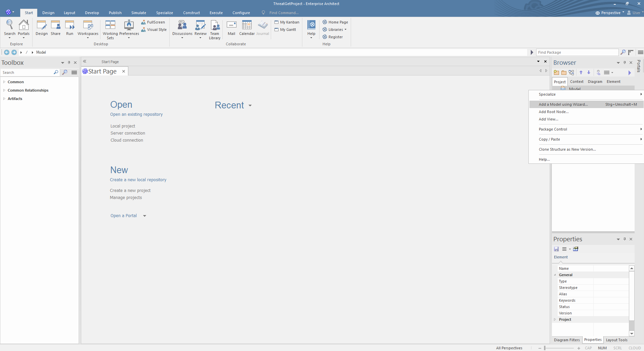Screen dimensions: 644x351
Task: Open Discussions in the Collaborate group
Action: pyautogui.click(x=182, y=25)
